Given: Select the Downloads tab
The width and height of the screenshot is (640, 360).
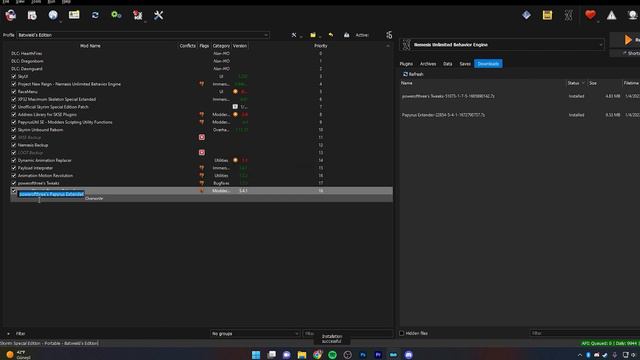Looking at the screenshot, I should [x=488, y=64].
